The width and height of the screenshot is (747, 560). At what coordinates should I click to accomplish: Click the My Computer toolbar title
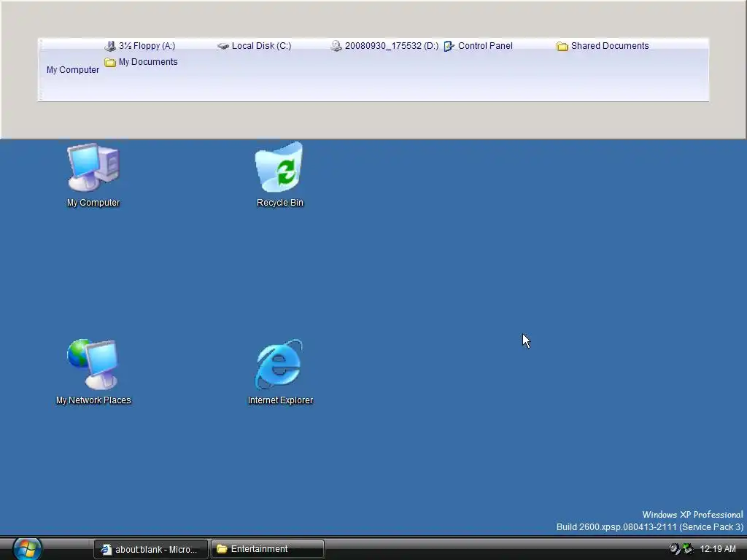tap(73, 69)
